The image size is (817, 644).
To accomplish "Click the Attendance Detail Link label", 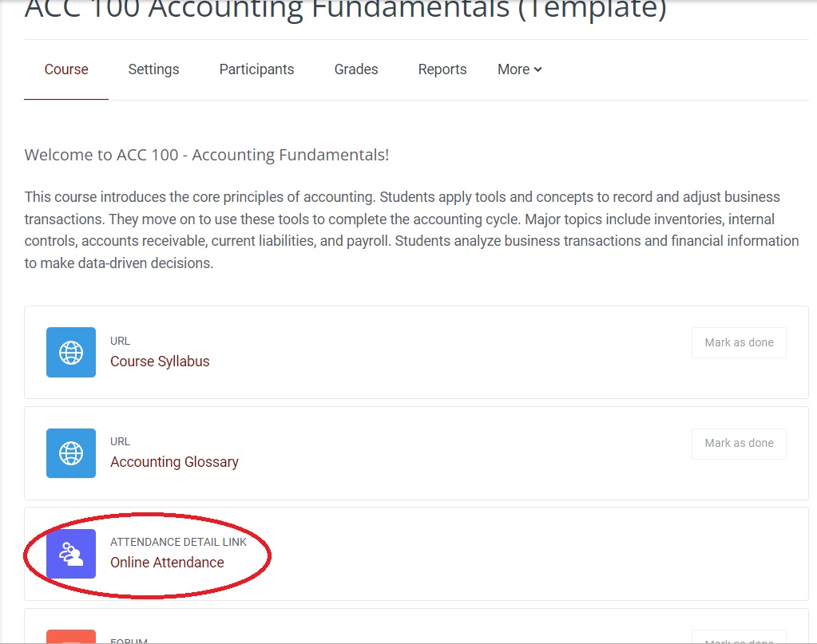I will tap(178, 542).
